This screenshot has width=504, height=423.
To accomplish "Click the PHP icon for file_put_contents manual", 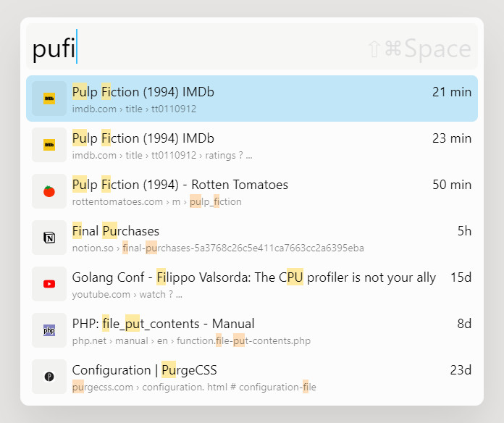I will (x=49, y=330).
